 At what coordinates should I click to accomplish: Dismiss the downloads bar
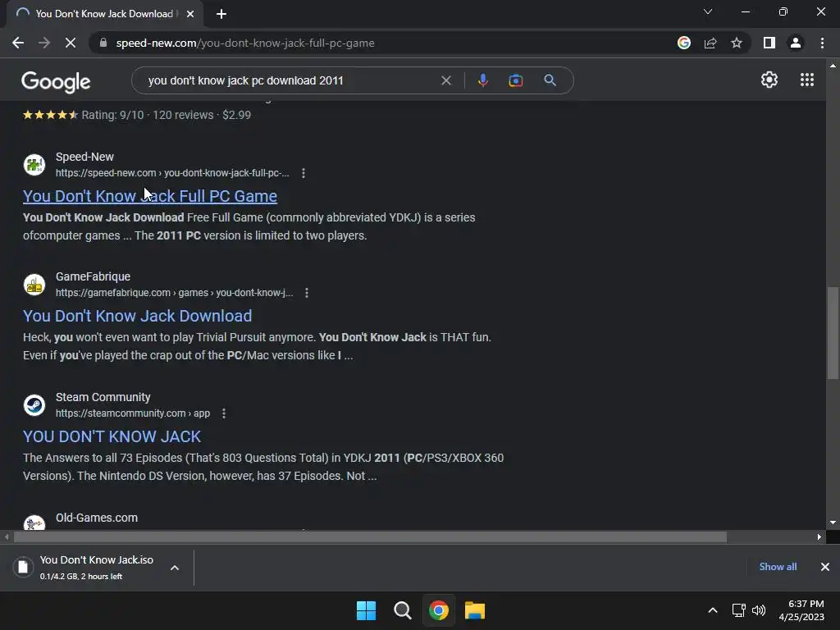[825, 567]
